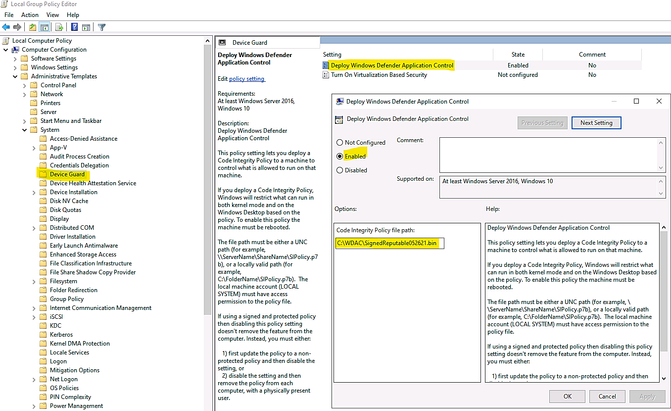This screenshot has height=411, width=671.
Task: Select Kernel DMA Protection in the tree
Action: click(x=80, y=344)
